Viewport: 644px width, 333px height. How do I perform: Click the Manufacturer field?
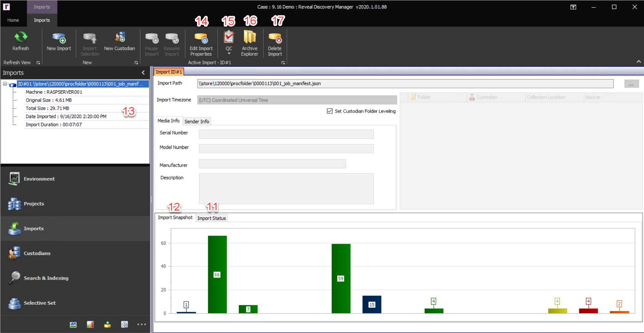point(272,164)
